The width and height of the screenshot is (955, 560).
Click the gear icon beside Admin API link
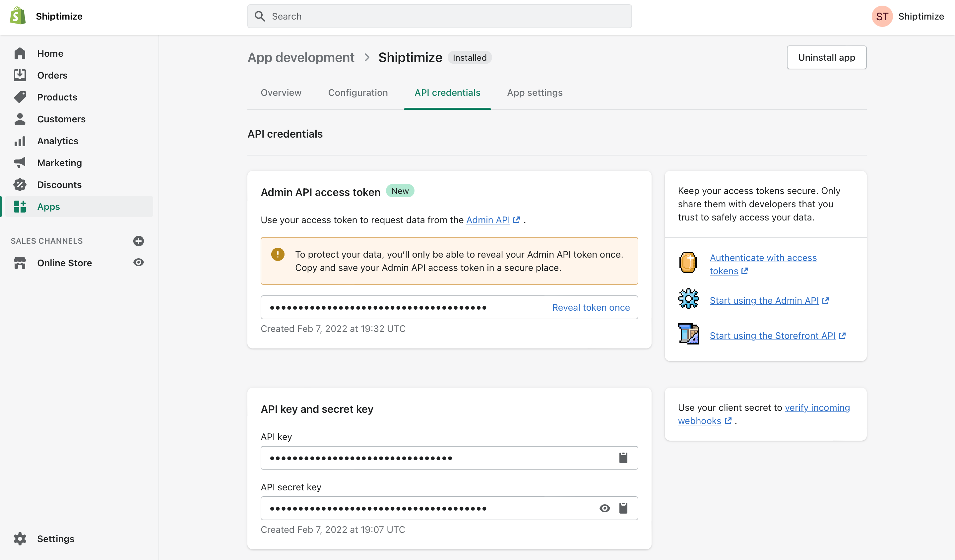pyautogui.click(x=689, y=299)
